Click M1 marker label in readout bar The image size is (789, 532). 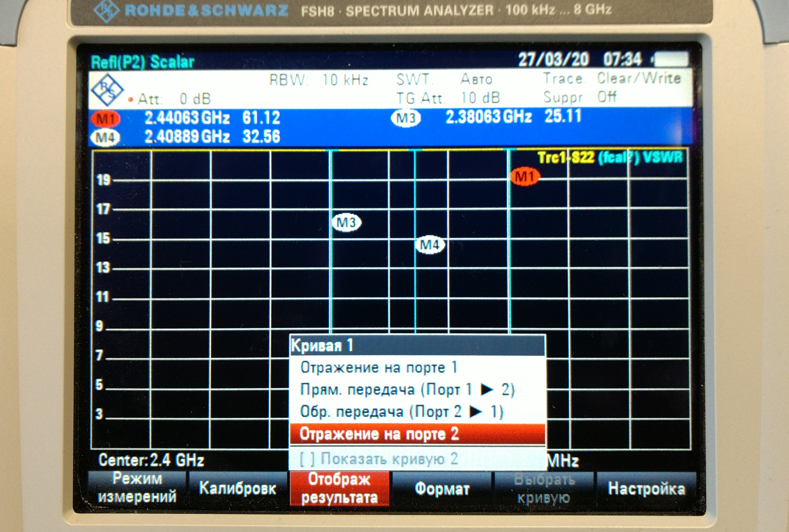pyautogui.click(x=106, y=119)
